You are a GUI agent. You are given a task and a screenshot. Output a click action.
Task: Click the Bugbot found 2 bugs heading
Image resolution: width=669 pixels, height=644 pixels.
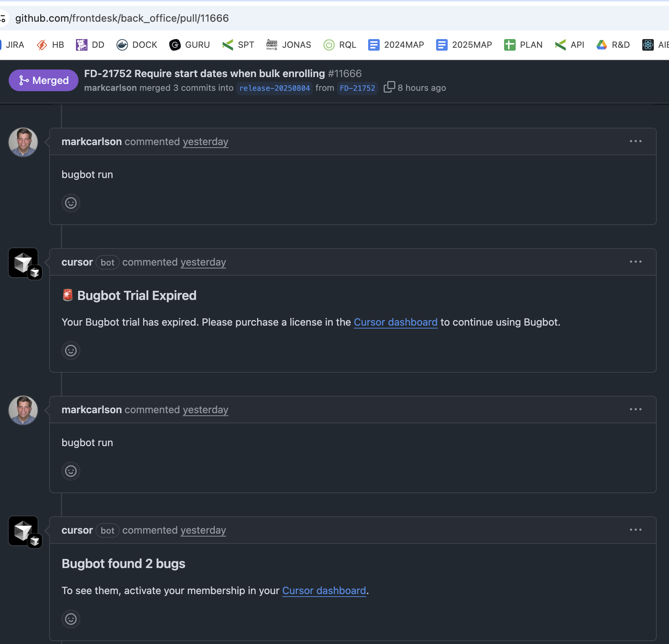tap(124, 564)
